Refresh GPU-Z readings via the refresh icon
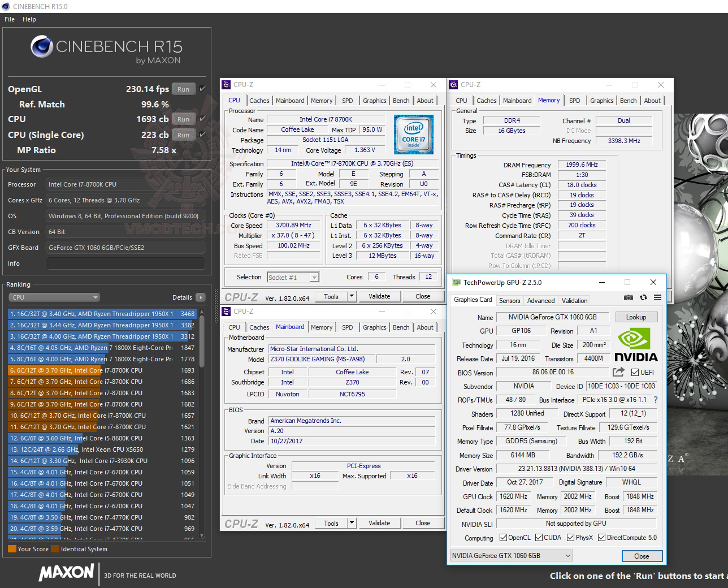The height and width of the screenshot is (588, 728). 643,297
